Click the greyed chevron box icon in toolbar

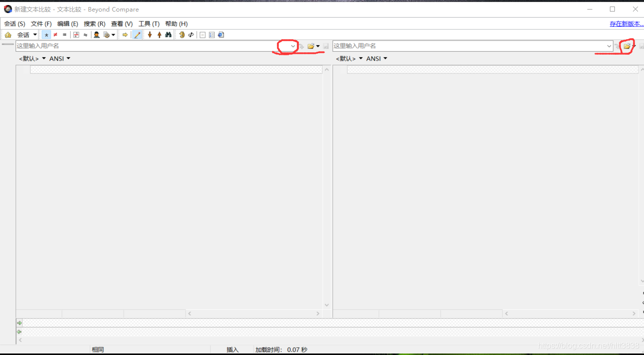coord(203,35)
